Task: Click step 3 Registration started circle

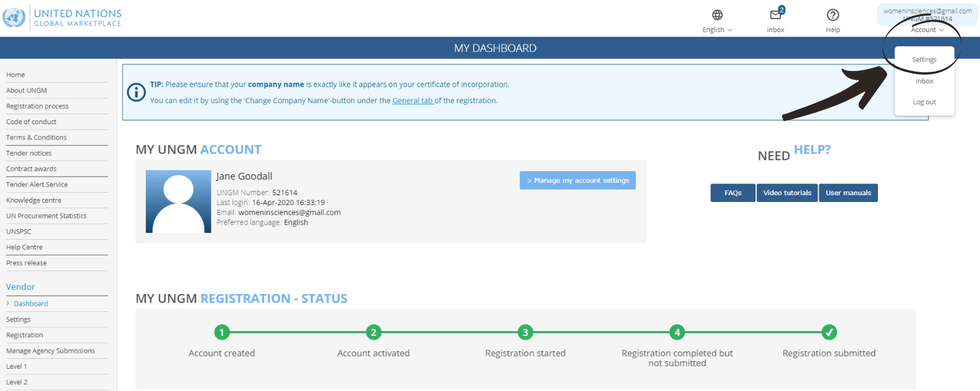Action: coord(526,332)
